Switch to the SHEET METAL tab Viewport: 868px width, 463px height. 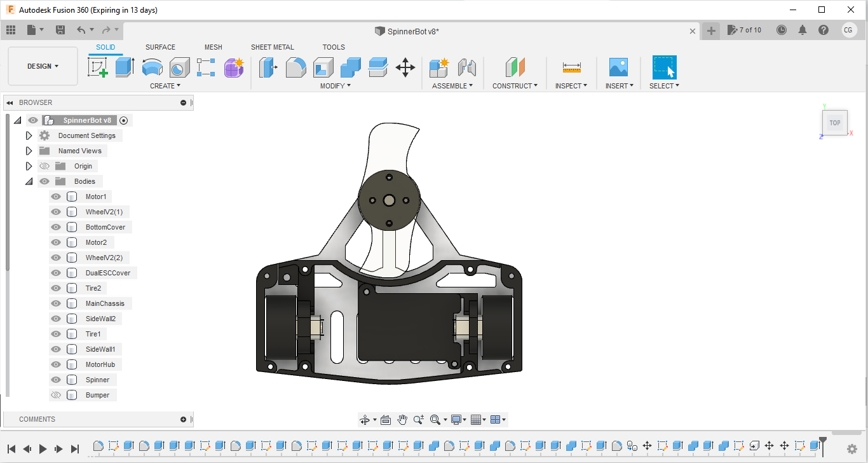coord(272,47)
